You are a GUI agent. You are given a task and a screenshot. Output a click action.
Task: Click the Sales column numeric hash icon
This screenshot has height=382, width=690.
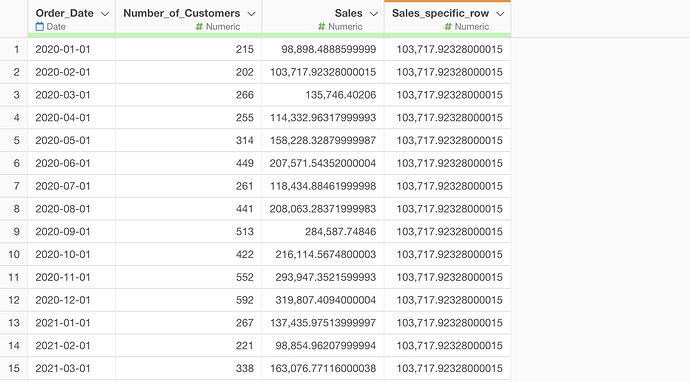322,27
